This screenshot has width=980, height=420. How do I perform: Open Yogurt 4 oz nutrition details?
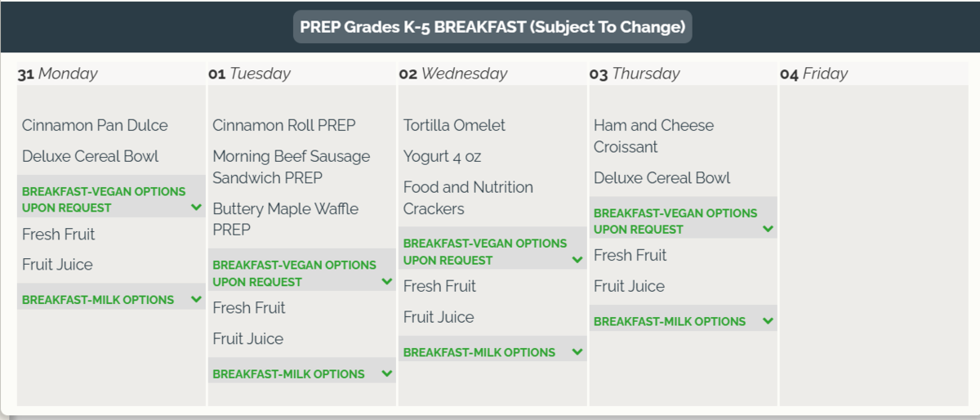tap(443, 156)
